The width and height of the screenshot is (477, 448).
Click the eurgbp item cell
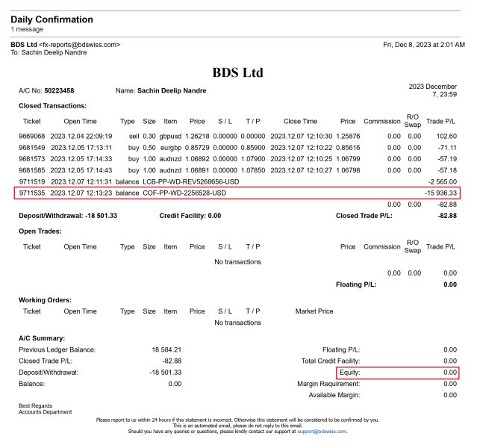pyautogui.click(x=171, y=148)
